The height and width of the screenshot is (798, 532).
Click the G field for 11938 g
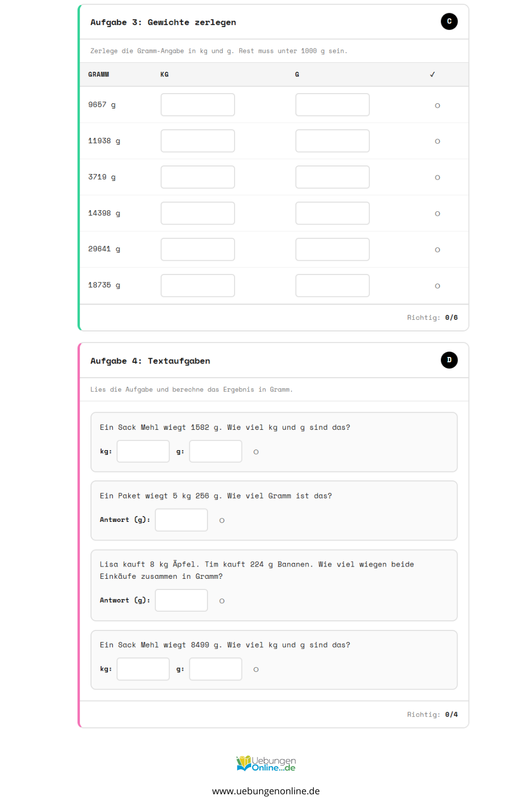(x=332, y=141)
